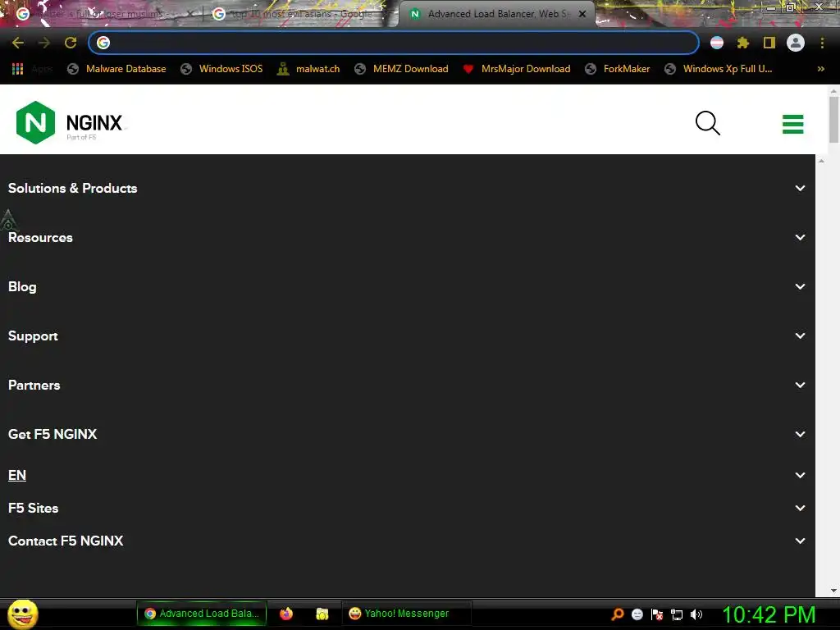Screen dimensions: 840x630
Task: Click the tray magnifier search icon
Action: point(618,614)
